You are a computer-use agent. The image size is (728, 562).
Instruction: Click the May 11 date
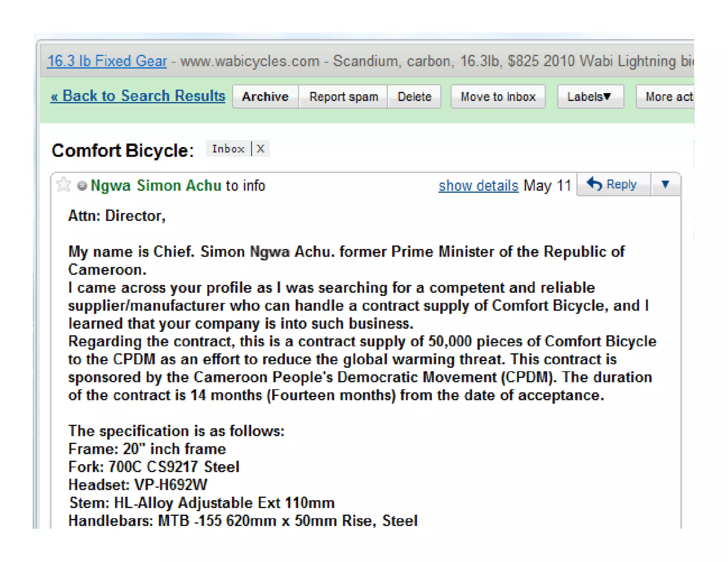547,186
